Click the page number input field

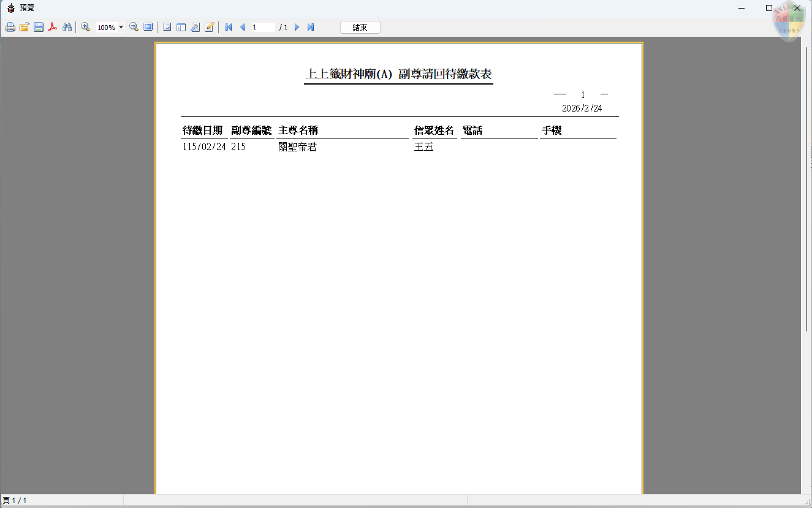click(263, 28)
